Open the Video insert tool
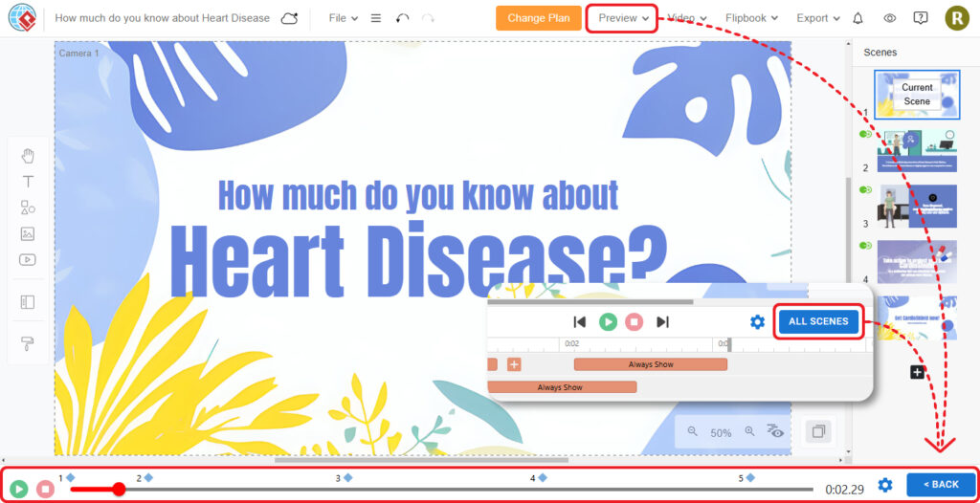 click(x=28, y=259)
